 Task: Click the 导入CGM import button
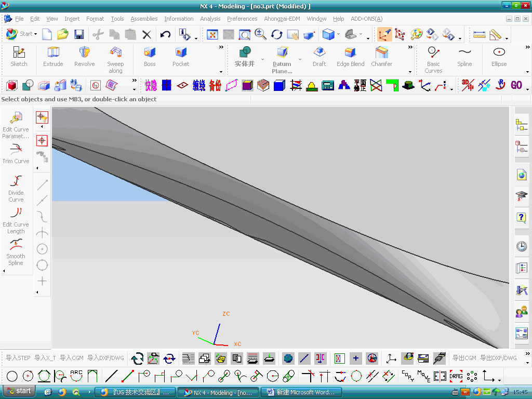[x=72, y=357]
